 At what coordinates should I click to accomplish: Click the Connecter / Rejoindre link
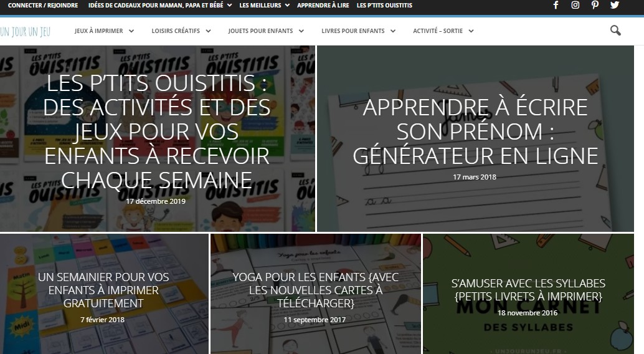43,6
